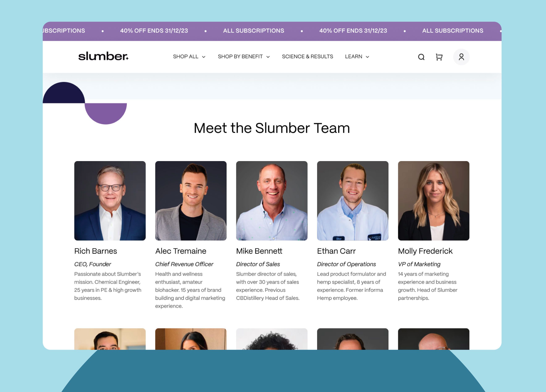The width and height of the screenshot is (546, 392).
Task: Select the name Molly Frederick
Action: pyautogui.click(x=425, y=251)
